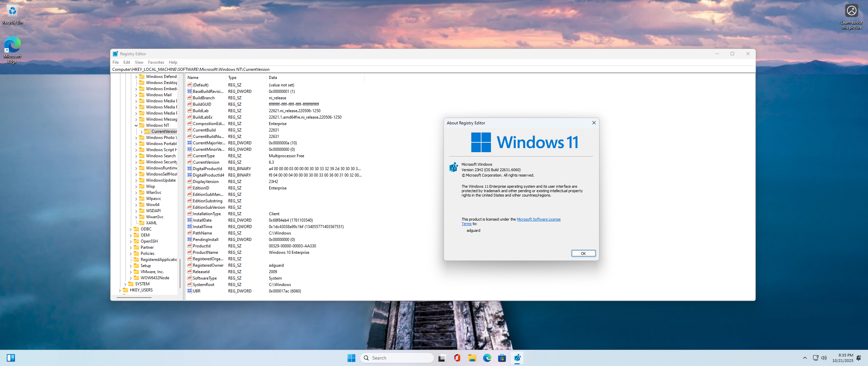Expand the HKEY_USERS hive
The image size is (868, 366).
tap(120, 290)
